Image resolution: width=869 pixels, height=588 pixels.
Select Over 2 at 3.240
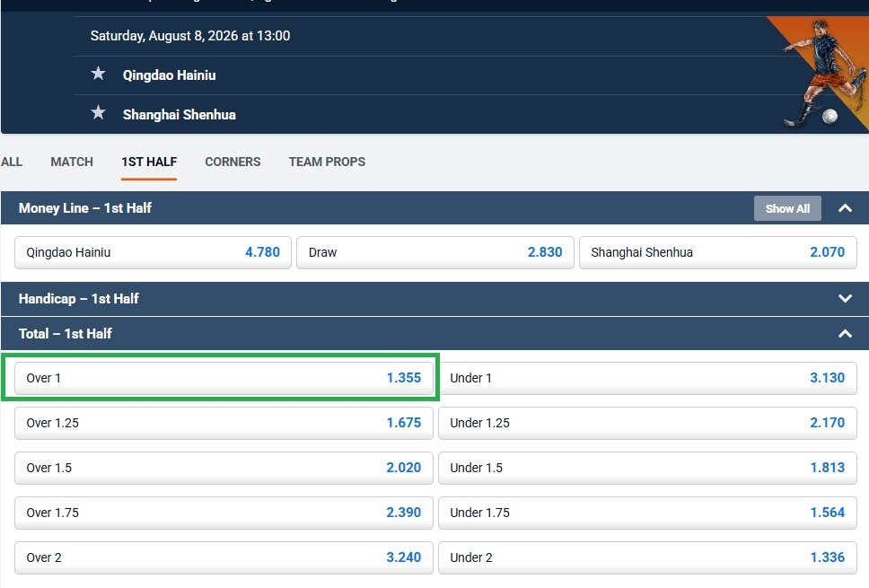224,558
